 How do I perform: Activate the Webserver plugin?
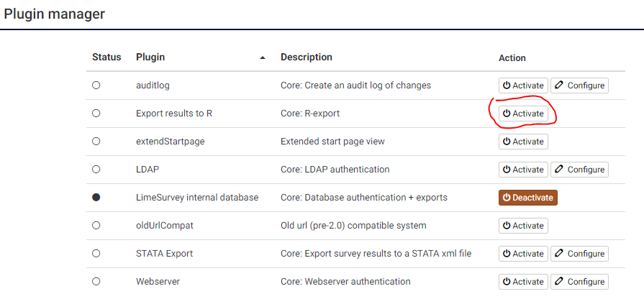(523, 282)
